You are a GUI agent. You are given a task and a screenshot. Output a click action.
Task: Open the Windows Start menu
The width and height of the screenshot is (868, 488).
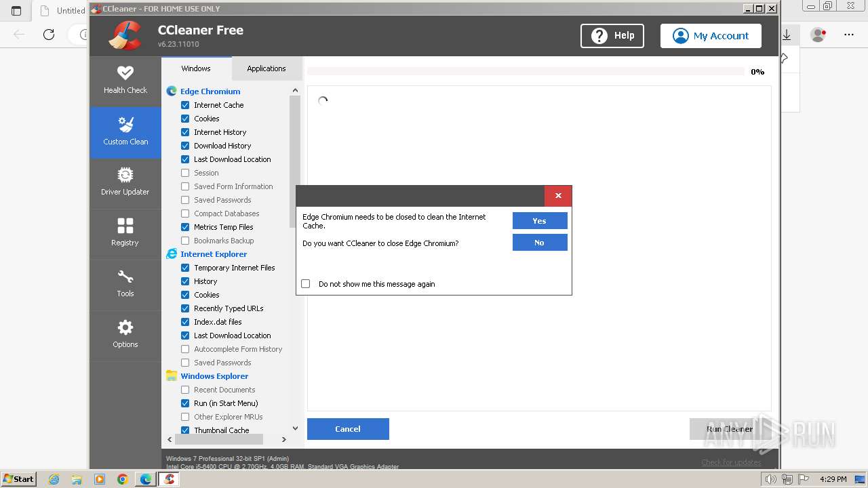pyautogui.click(x=18, y=479)
